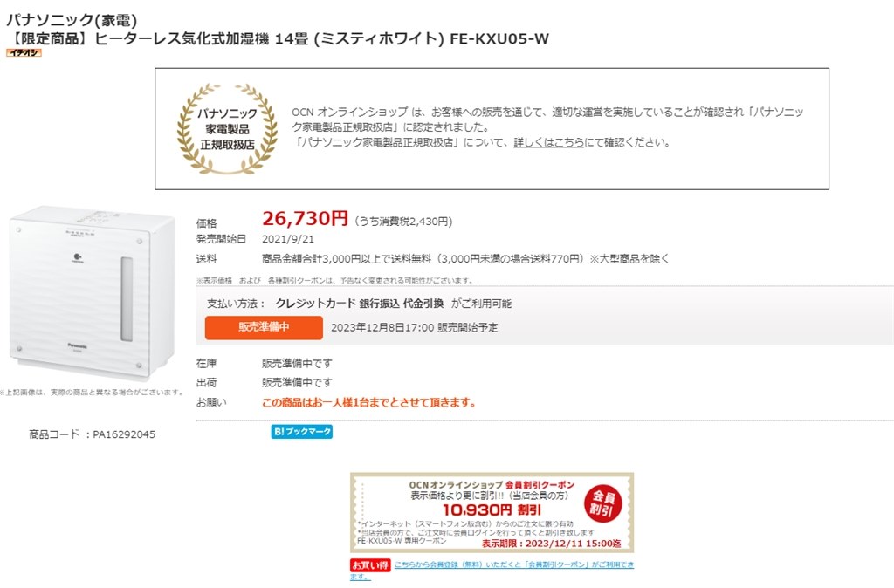
Task: Click the product title FE-KXU05-W heading
Action: pos(278,38)
